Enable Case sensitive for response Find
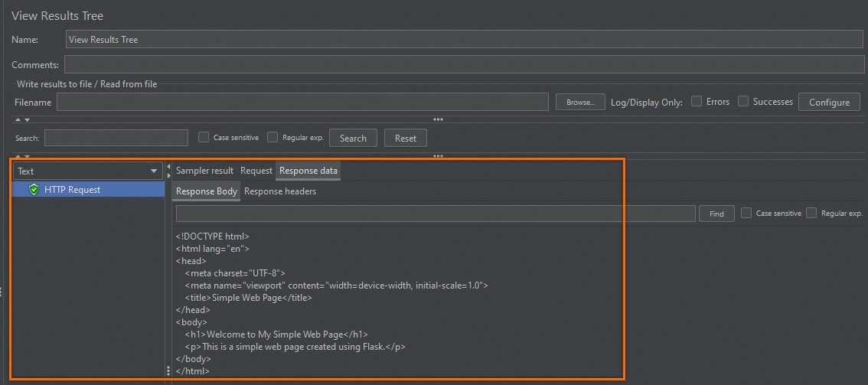 click(x=746, y=213)
